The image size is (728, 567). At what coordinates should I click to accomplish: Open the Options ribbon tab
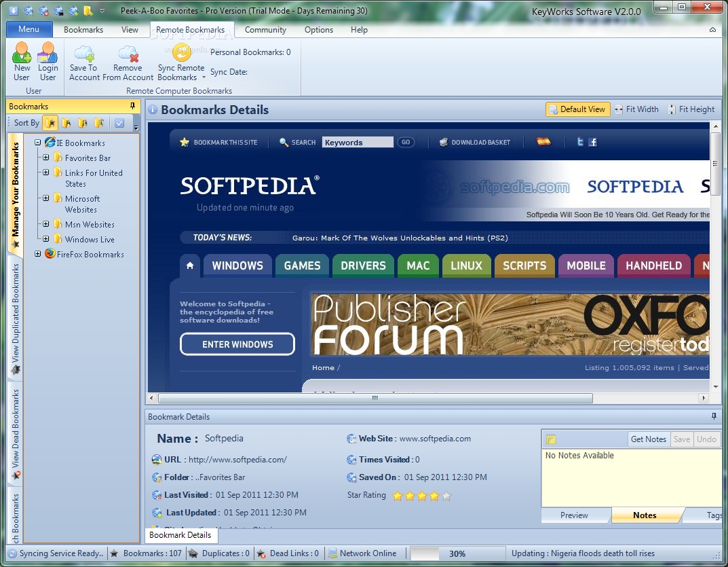pyautogui.click(x=319, y=30)
